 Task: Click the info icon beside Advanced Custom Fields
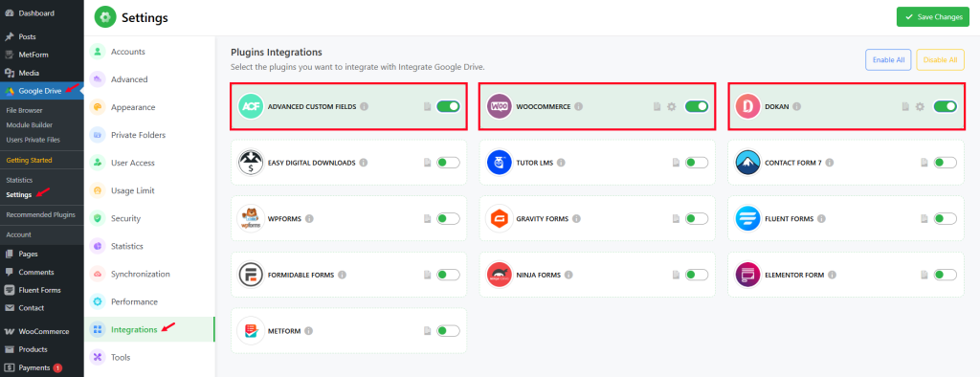tap(365, 106)
